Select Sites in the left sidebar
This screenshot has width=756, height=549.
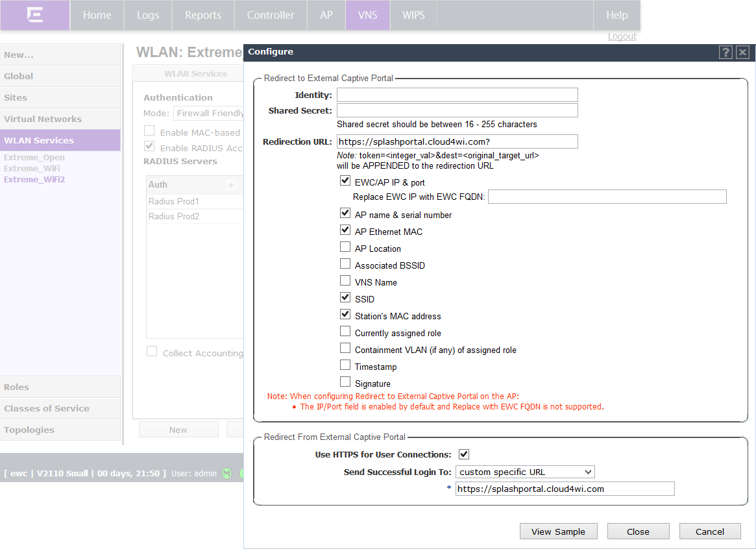coord(60,97)
